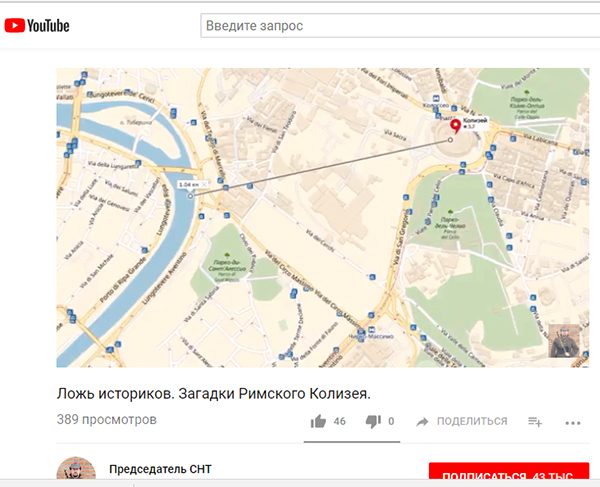
Task: Click the 'ПОДЕЛИТЬСЯ' share label
Action: [x=472, y=421]
